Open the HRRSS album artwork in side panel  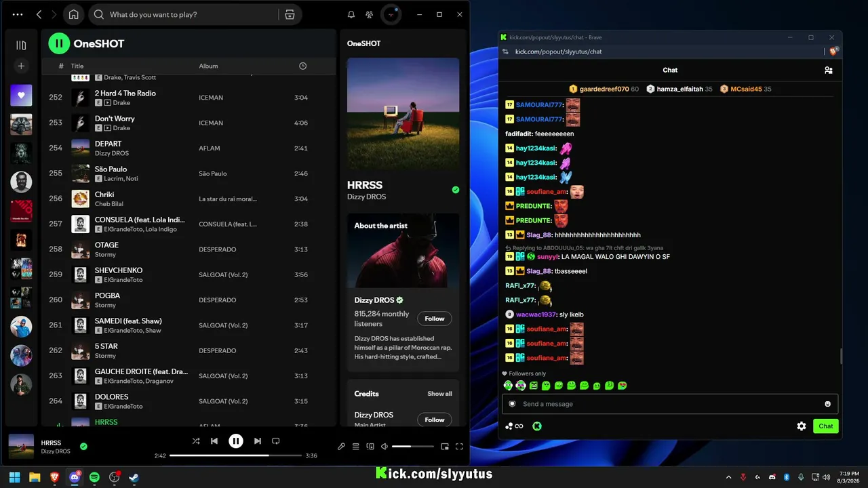403,113
